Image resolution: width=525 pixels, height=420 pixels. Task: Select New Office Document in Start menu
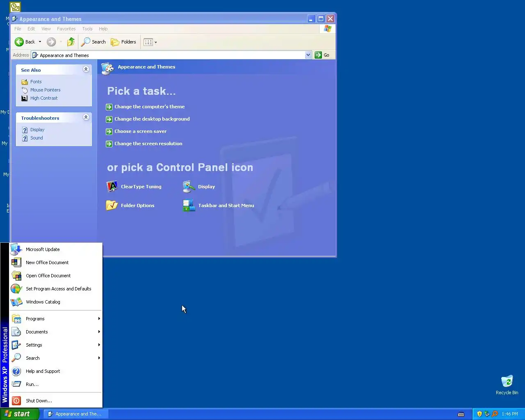[56, 262]
